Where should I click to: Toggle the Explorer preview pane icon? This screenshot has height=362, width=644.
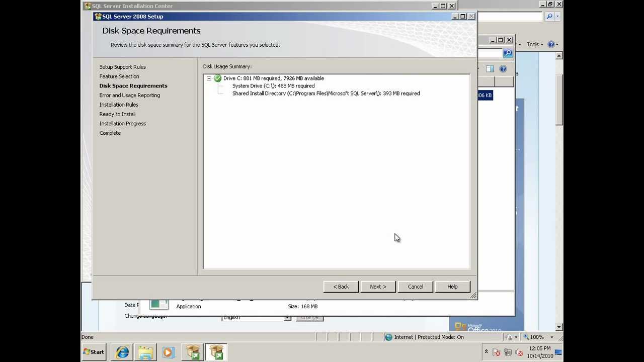(490, 69)
